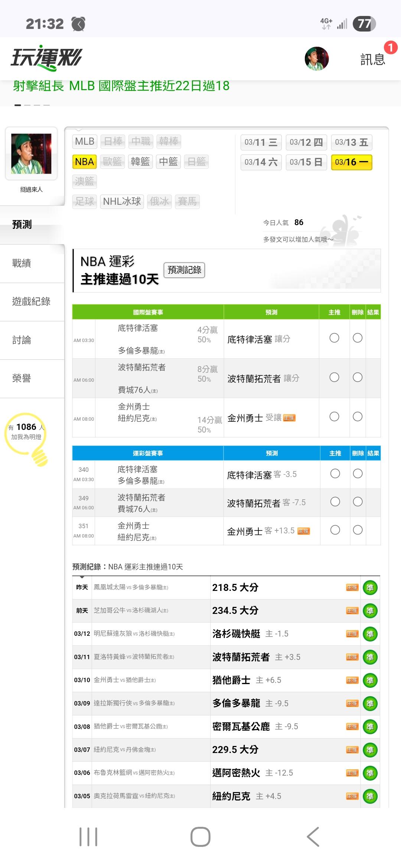Viewport: 401px width, 868px height.
Task: Open banner link 射擊組長 MLB 國際盤主推
Action: point(121,86)
